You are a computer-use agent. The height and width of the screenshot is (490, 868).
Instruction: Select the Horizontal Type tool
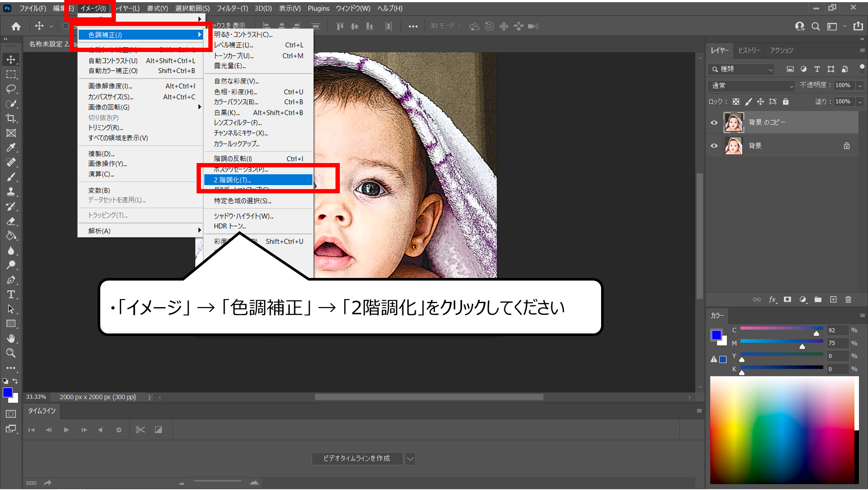tap(11, 294)
